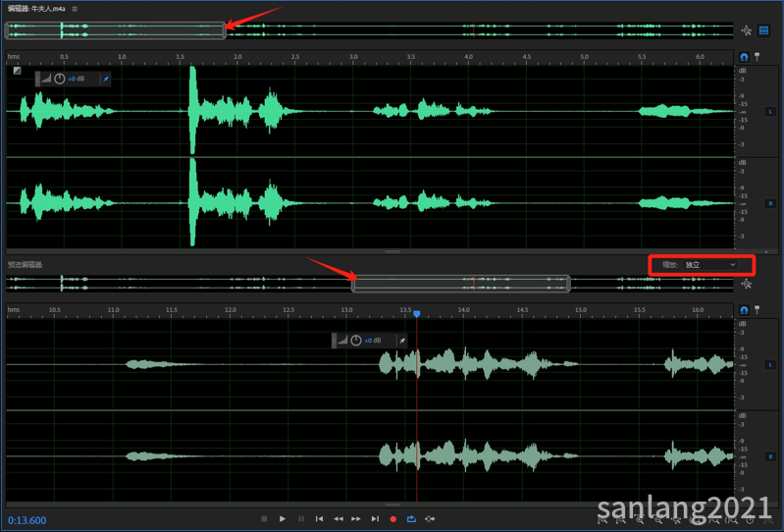Click the rewind button
Image resolution: width=784 pixels, height=532 pixels.
pyautogui.click(x=338, y=518)
